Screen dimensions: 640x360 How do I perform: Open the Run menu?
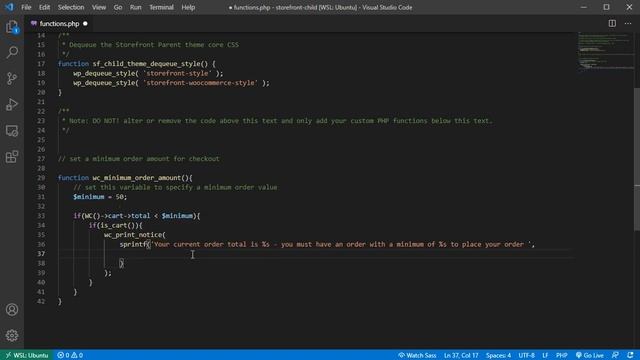[x=136, y=7]
